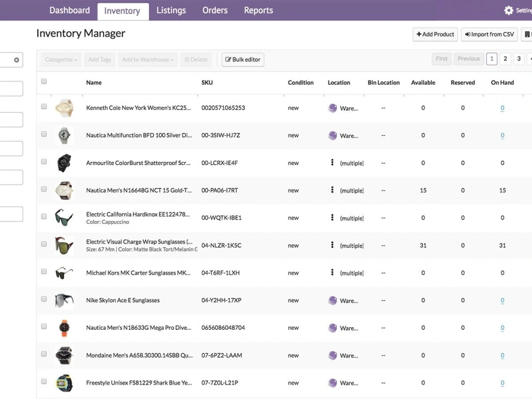532x399 pixels.
Task: Click the Settings gear icon
Action: click(x=508, y=11)
